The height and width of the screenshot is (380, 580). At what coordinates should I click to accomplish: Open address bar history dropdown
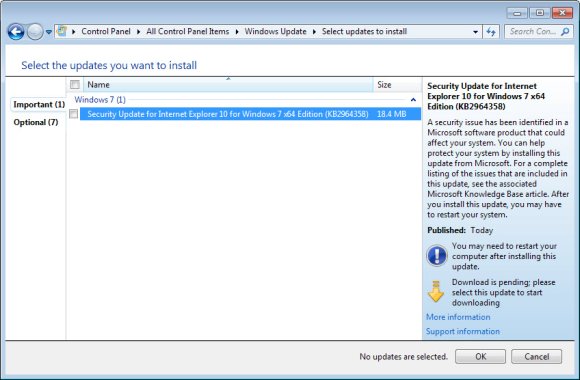tap(475, 32)
